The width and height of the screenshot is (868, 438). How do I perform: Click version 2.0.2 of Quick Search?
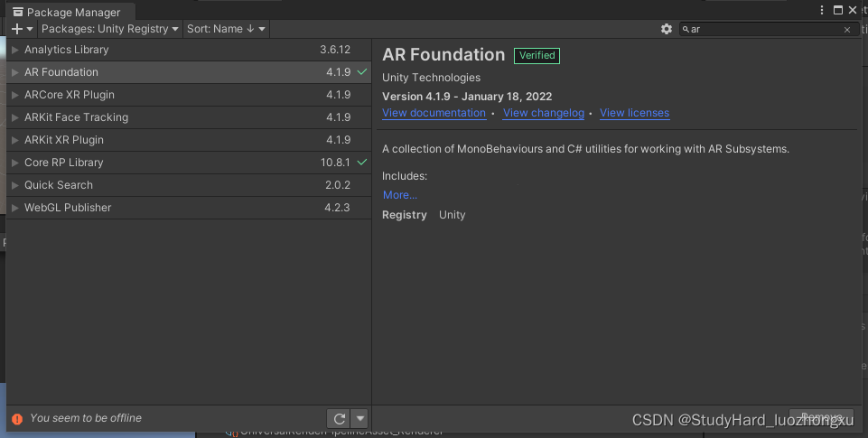point(338,185)
